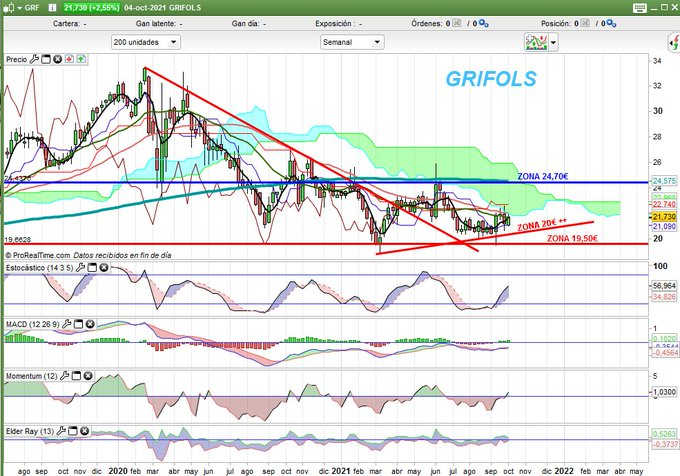Maximize the chart window

(664, 7)
